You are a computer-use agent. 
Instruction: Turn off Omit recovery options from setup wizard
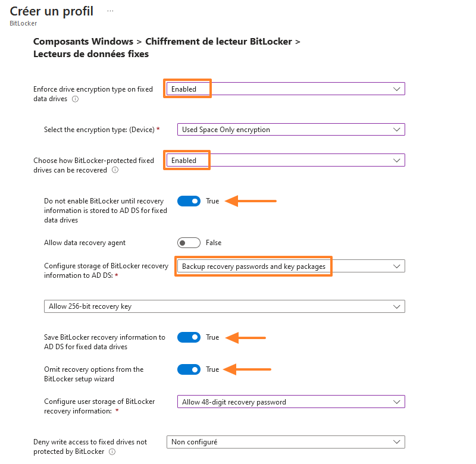pyautogui.click(x=189, y=369)
